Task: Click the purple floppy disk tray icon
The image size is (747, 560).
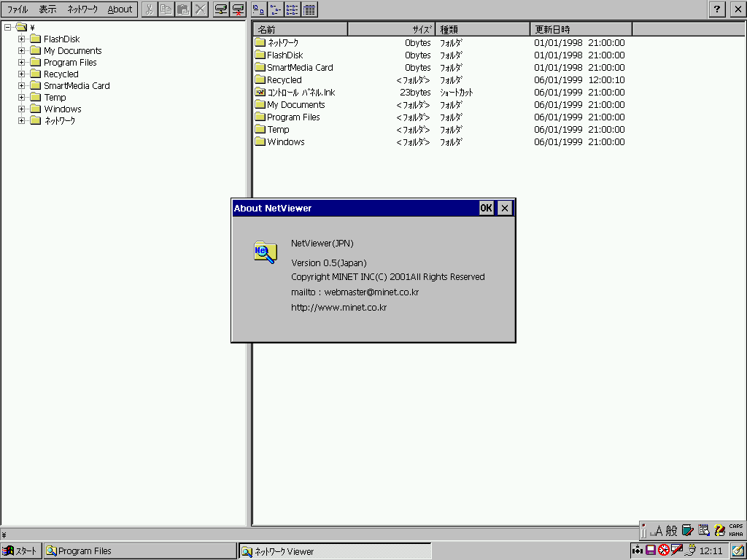Action: [650, 551]
